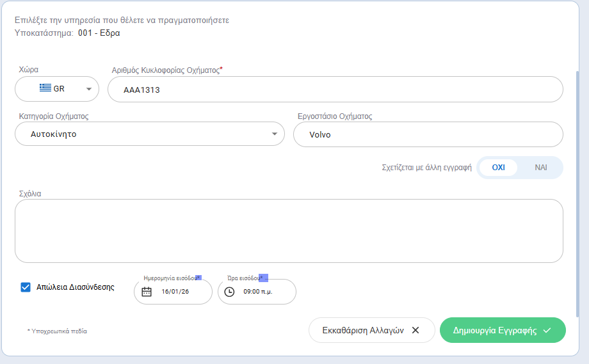Click the calendar icon in Ημερομηνία εισόδου
The height and width of the screenshot is (364, 589).
[x=147, y=292]
